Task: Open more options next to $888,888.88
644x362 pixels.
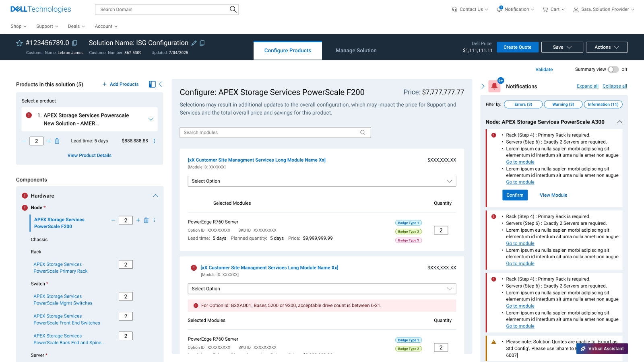Action: tap(154, 141)
